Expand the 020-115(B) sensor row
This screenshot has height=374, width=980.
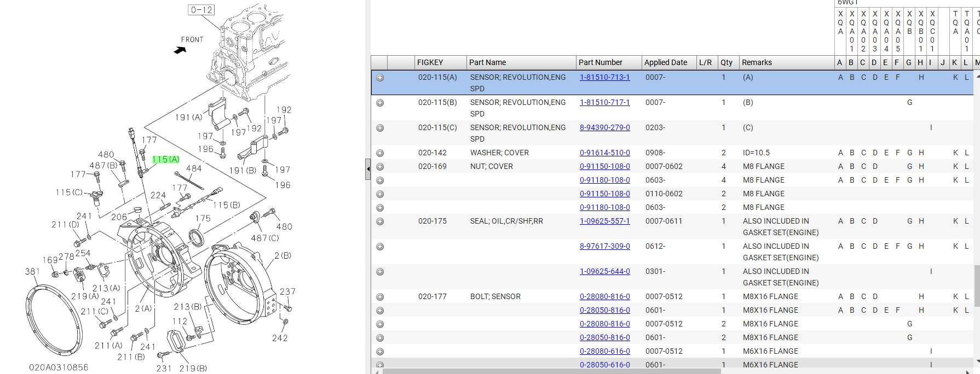pyautogui.click(x=380, y=103)
